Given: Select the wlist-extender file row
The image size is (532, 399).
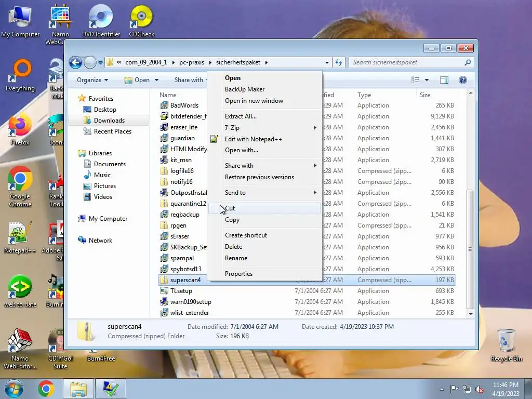Looking at the screenshot, I should 307,312.
